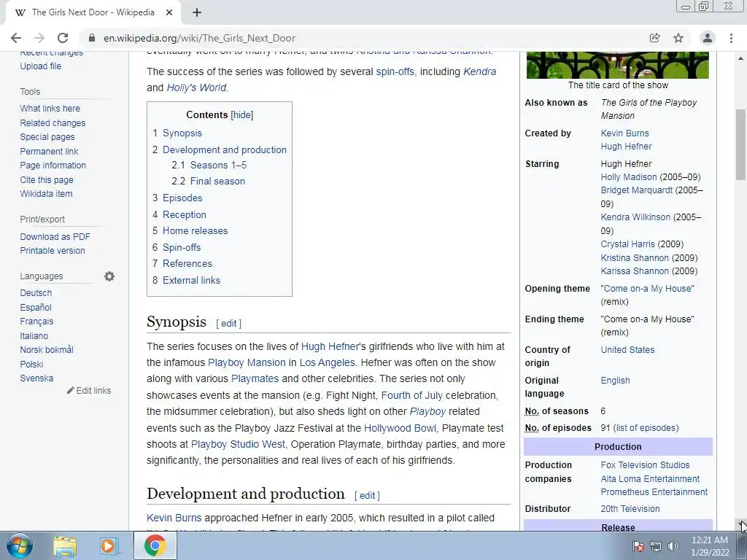Open What links here tool
Viewport: 747px width, 560px height.
tap(50, 109)
